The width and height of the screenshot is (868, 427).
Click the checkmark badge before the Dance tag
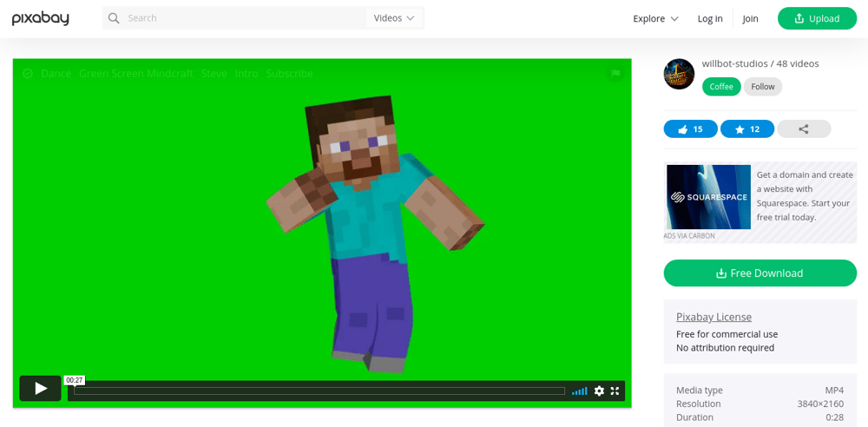(x=28, y=74)
